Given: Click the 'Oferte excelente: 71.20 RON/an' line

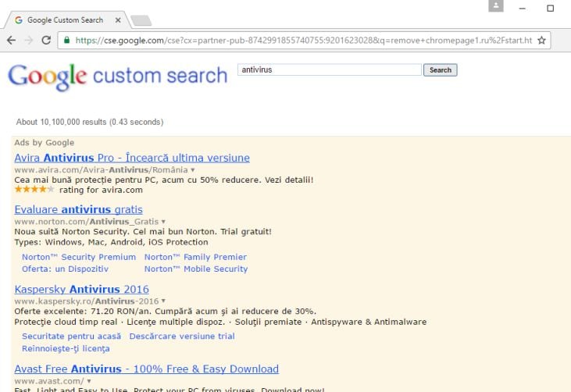Looking at the screenshot, I should pyautogui.click(x=166, y=312).
